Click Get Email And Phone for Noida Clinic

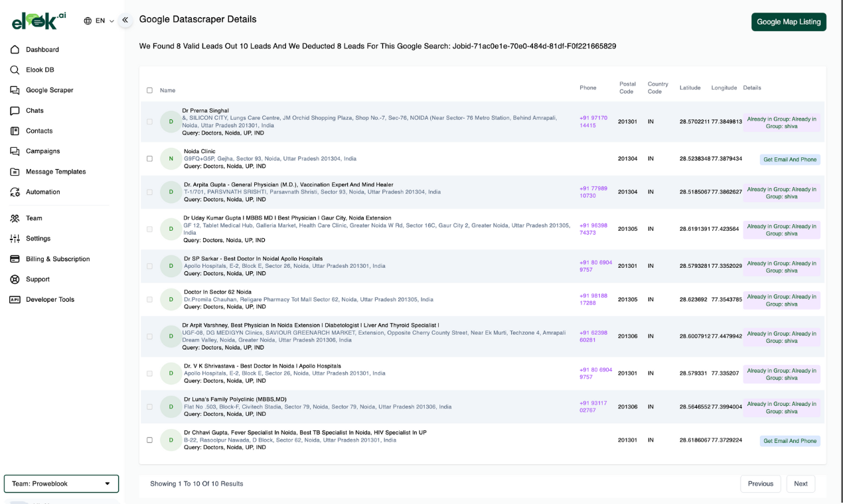coord(790,160)
